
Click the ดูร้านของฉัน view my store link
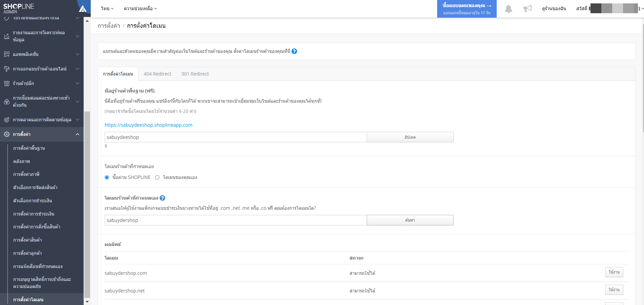pyautogui.click(x=554, y=8)
